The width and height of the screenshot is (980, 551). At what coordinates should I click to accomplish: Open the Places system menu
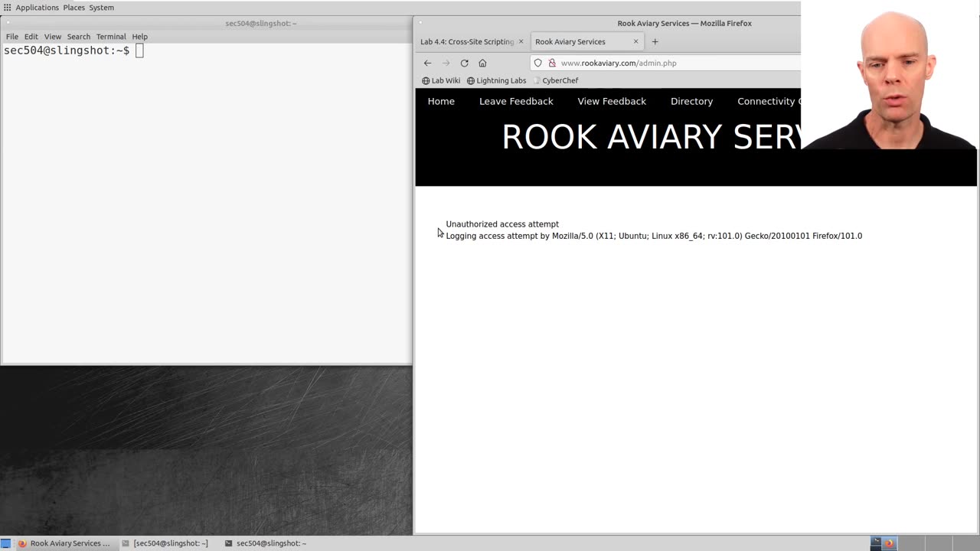tap(74, 8)
